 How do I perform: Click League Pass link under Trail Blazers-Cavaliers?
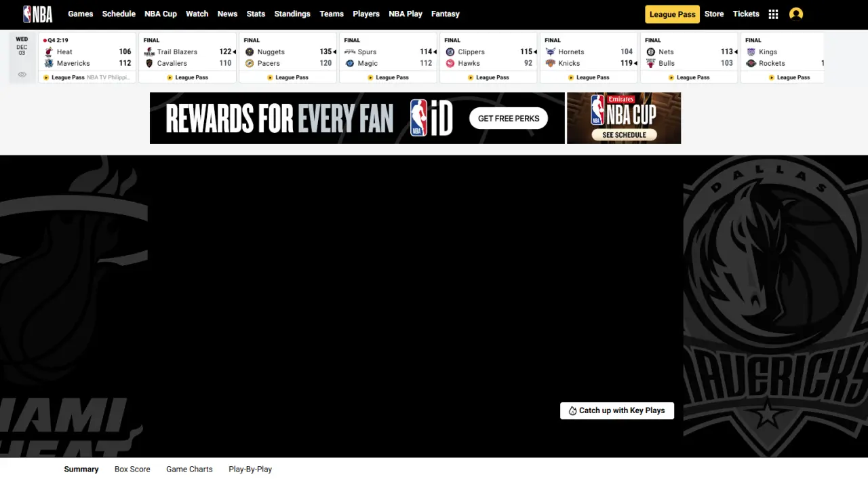point(188,77)
